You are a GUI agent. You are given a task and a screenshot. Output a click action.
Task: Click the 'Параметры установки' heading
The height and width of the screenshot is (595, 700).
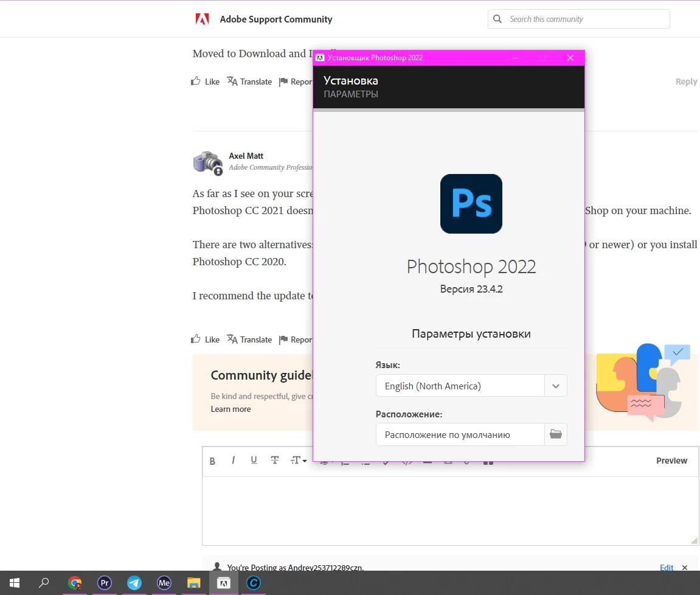pyautogui.click(x=471, y=333)
